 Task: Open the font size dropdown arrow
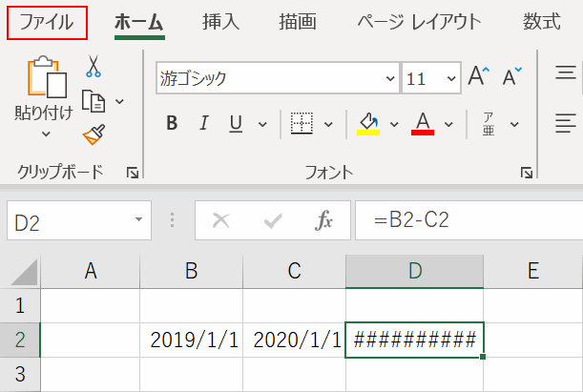[451, 78]
